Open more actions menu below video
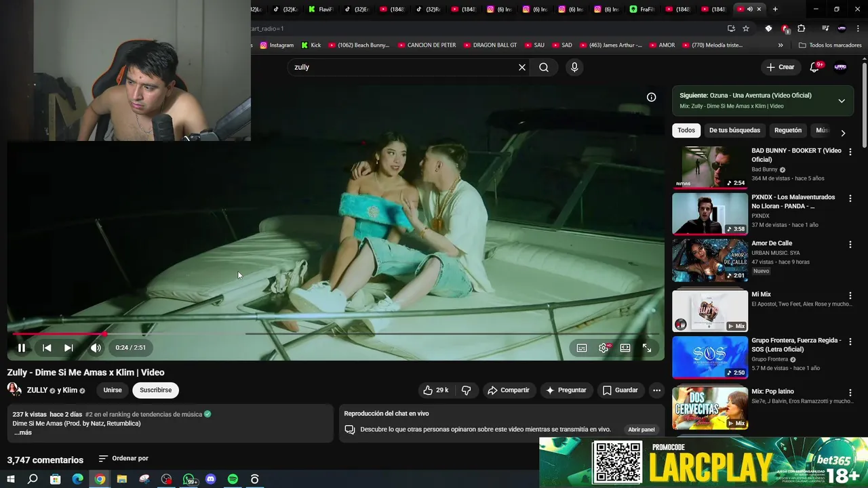868x488 pixels. 656,390
